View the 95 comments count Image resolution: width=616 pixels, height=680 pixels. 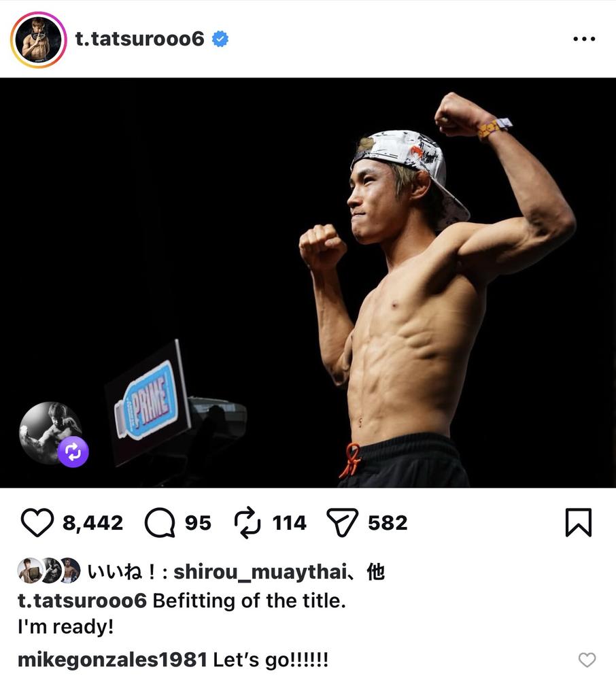(x=198, y=522)
